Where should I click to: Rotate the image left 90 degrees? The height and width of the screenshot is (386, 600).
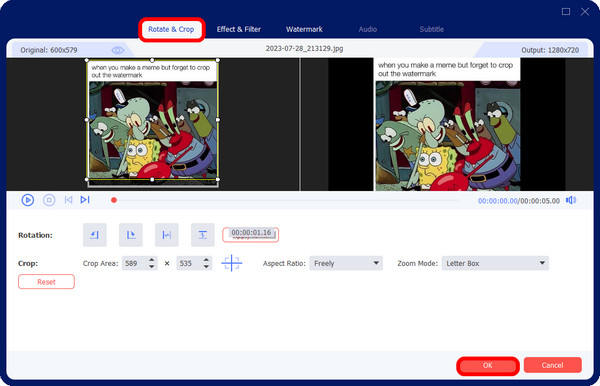tap(95, 235)
